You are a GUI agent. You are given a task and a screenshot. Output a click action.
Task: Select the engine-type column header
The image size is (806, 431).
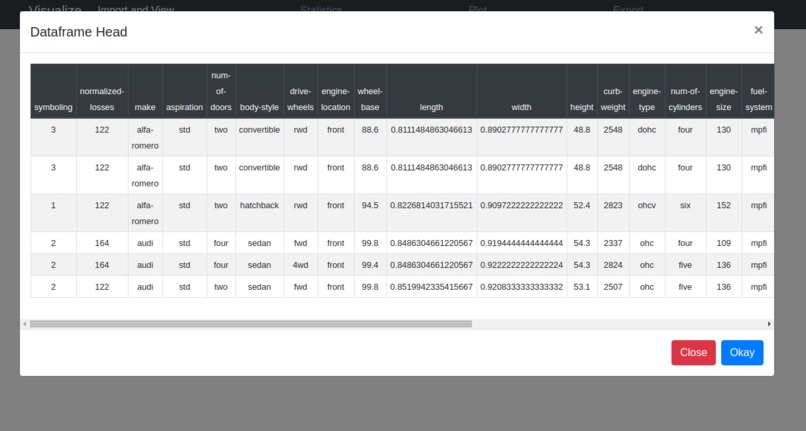pos(647,92)
